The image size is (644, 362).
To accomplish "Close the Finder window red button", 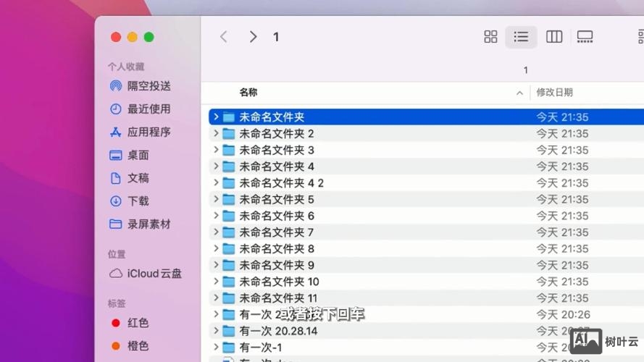I will (116, 38).
